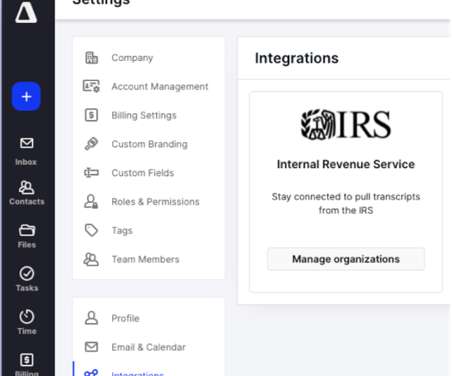
Task: Select Profile menu item
Action: (x=125, y=318)
